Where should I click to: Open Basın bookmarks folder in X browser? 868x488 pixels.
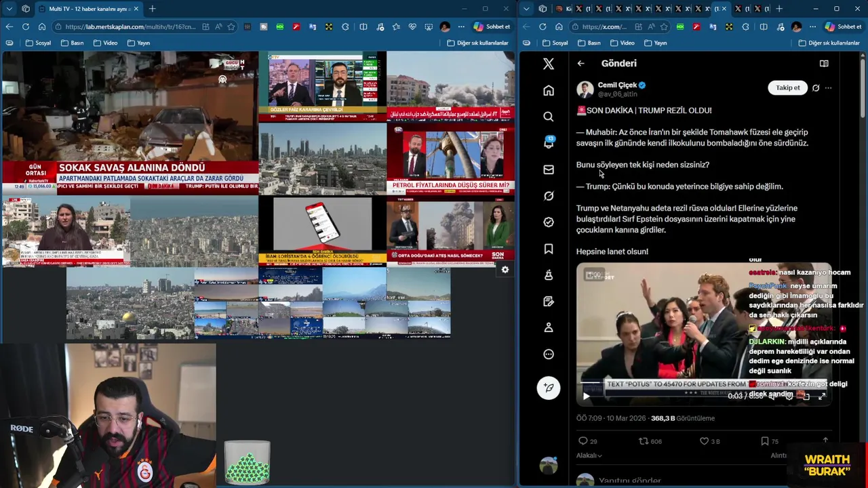pyautogui.click(x=589, y=43)
